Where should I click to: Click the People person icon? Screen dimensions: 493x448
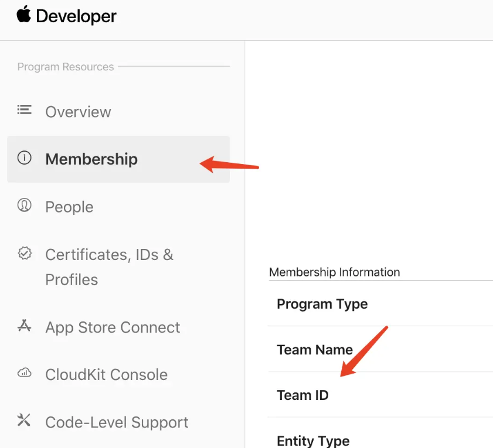[x=24, y=205]
